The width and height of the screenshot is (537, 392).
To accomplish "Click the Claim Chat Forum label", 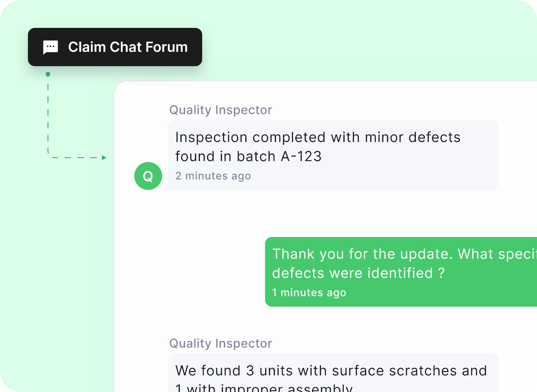I will [128, 47].
